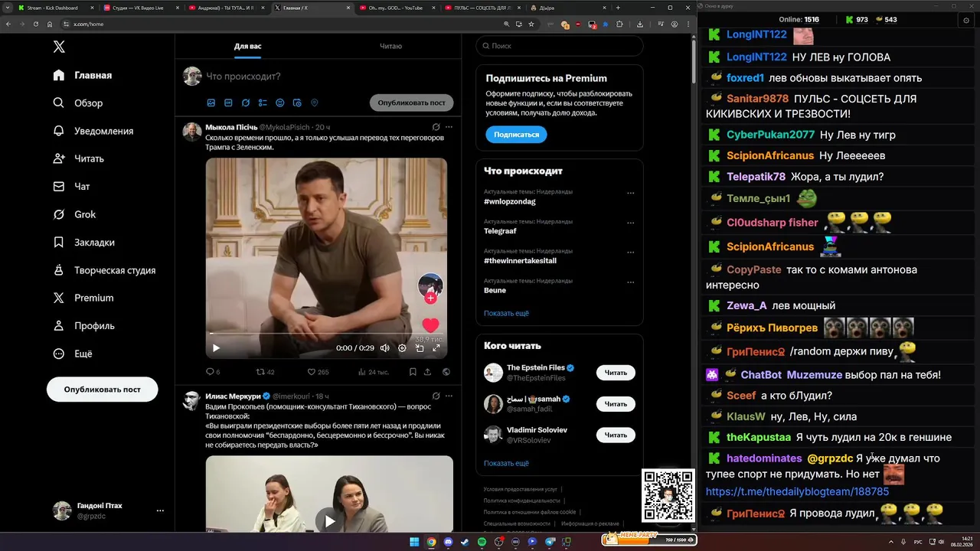Open video settings gear
Image resolution: width=980 pixels, height=551 pixels.
coord(402,347)
